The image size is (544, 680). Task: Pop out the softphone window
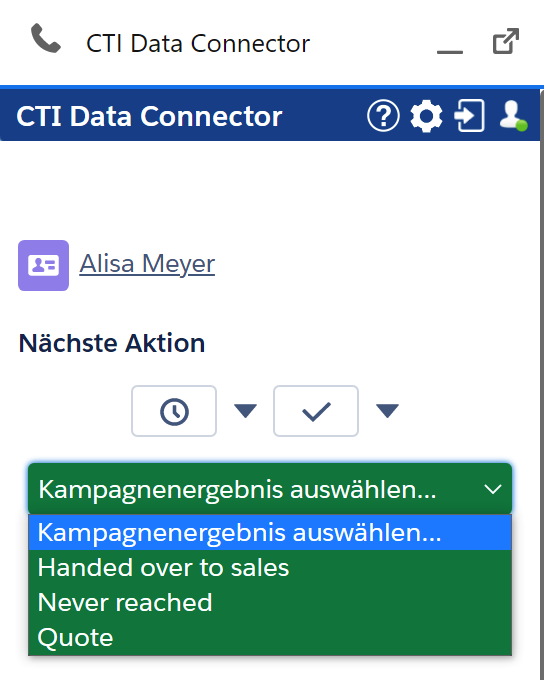point(506,41)
